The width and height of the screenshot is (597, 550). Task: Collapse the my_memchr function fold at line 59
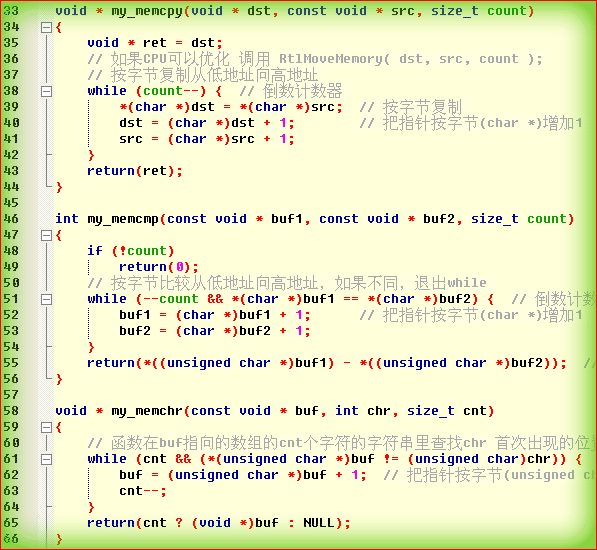[46, 427]
